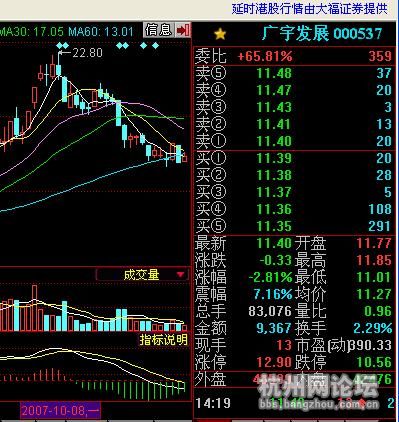Select buy-five price 11.35
Viewport: 399px width, 422px height.
(274, 226)
